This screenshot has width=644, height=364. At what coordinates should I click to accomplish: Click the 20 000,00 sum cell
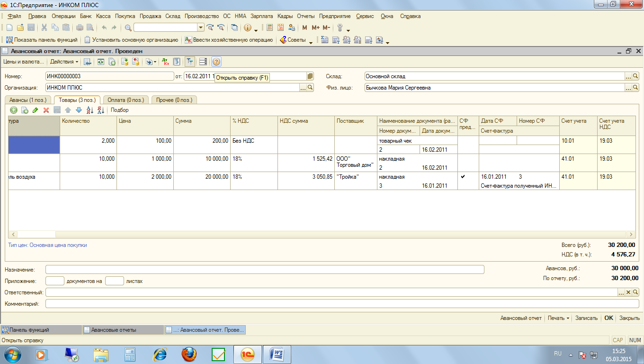coord(202,181)
